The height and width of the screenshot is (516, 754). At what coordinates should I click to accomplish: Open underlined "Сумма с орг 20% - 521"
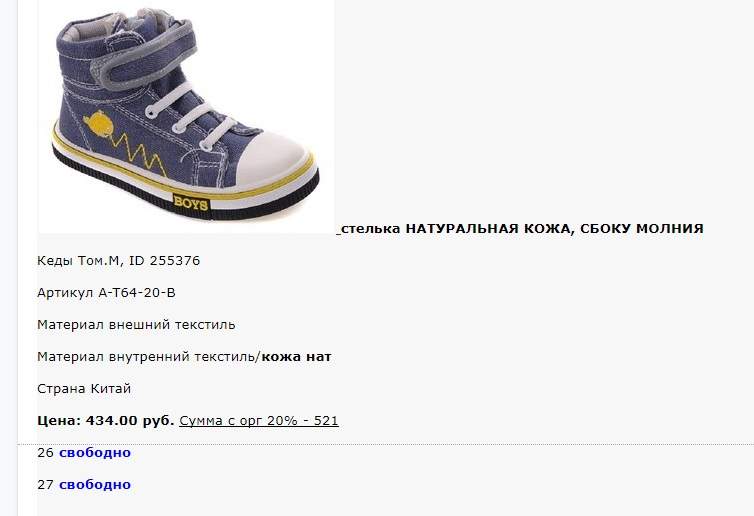(259, 421)
